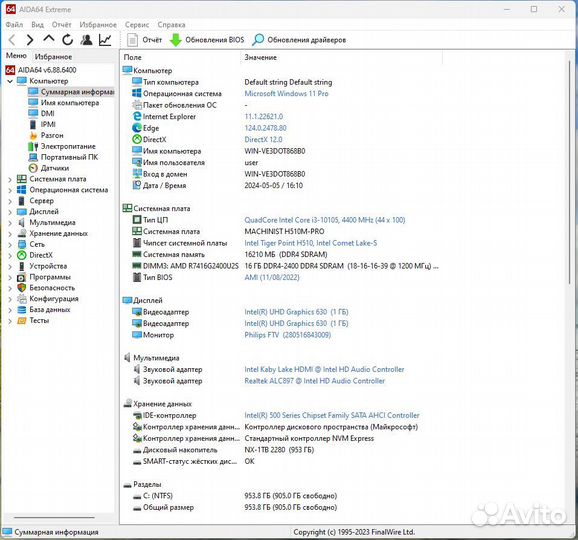Select the NX-1TB 2280 (953 ГБ) value
The height and width of the screenshot is (540, 578).
coord(279,450)
